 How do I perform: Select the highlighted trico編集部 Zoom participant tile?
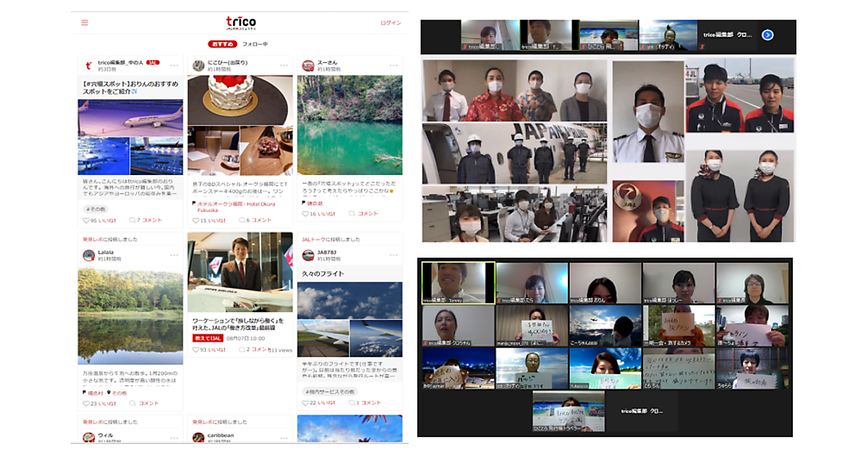pyautogui.click(x=458, y=282)
